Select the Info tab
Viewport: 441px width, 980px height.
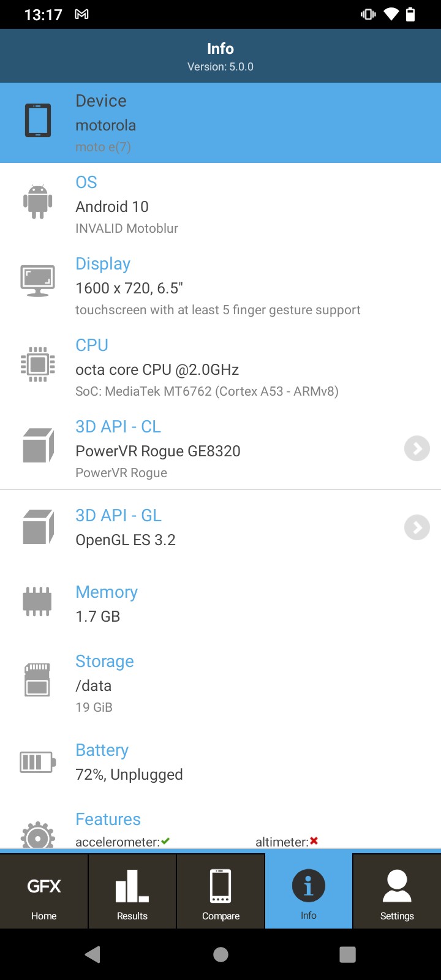coord(309,892)
